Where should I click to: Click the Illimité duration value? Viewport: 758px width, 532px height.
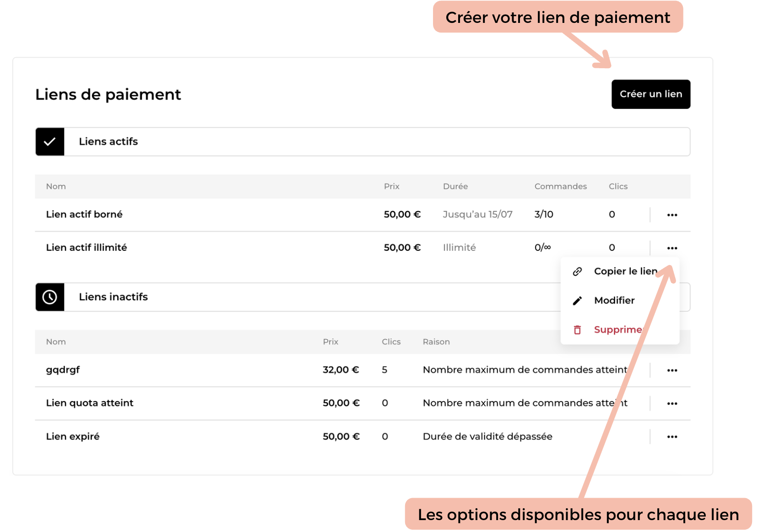pos(459,247)
